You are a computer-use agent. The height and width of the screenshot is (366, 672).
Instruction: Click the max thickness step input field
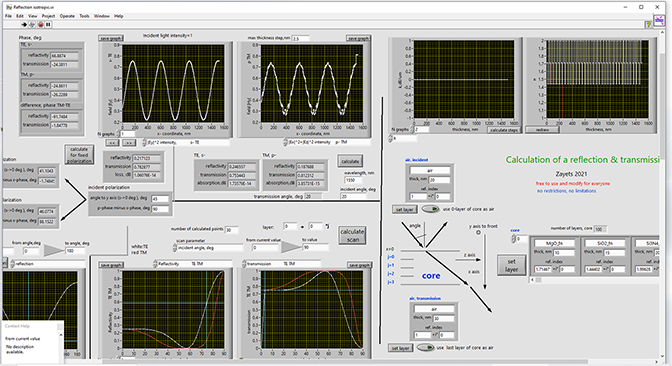point(301,39)
